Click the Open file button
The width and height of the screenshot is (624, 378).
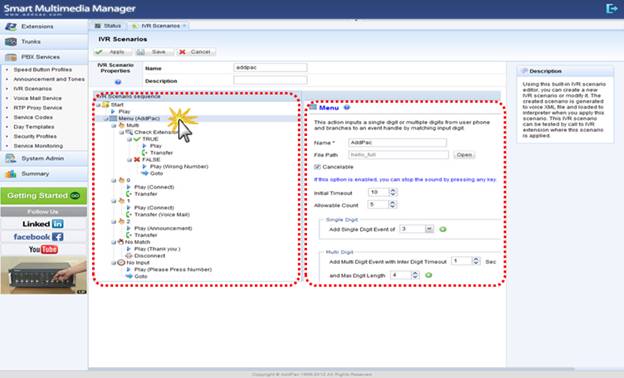464,155
